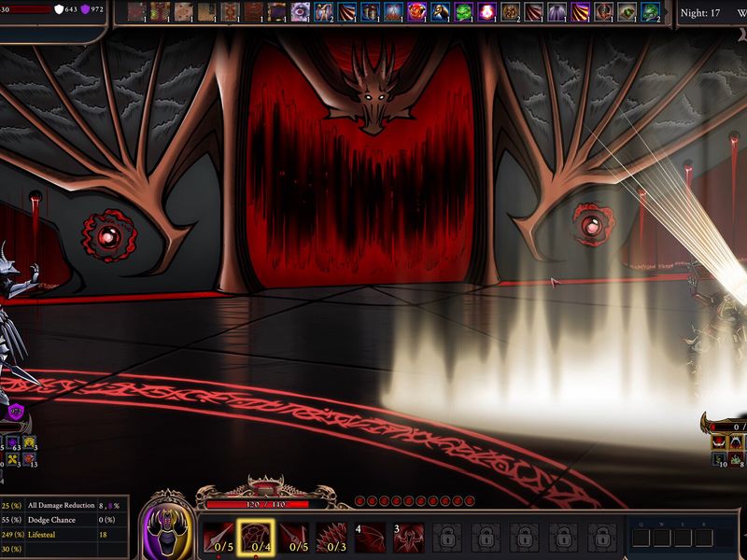Viewport: 747px width, 560px height.
Task: Click the 'All Damage Reduction' stat label
Action: click(x=62, y=505)
